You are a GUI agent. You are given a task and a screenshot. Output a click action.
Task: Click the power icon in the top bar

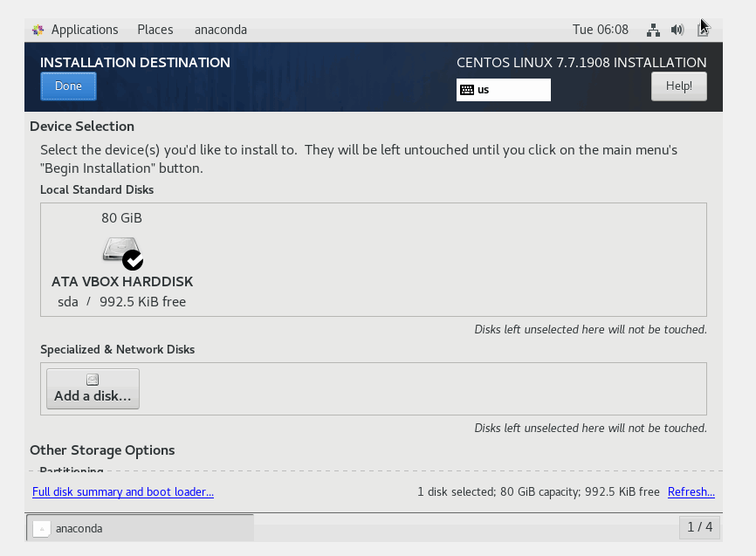point(703,30)
